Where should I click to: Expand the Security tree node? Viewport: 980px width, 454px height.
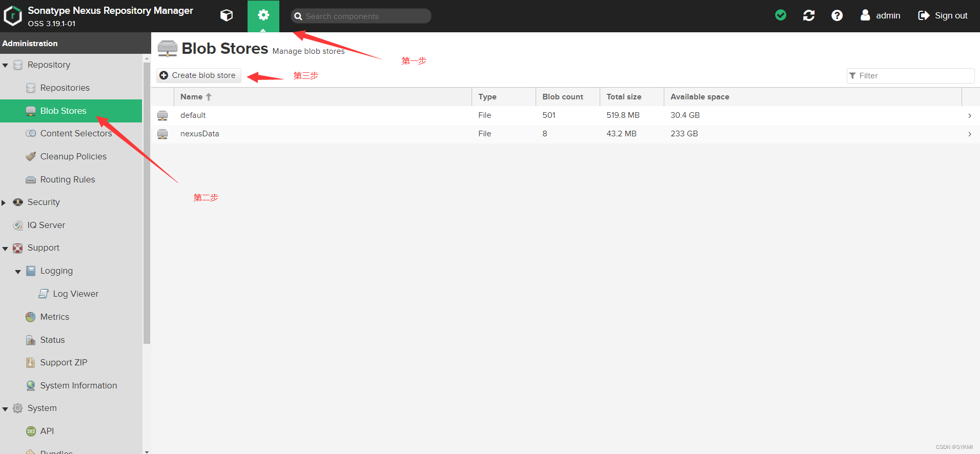(4, 202)
